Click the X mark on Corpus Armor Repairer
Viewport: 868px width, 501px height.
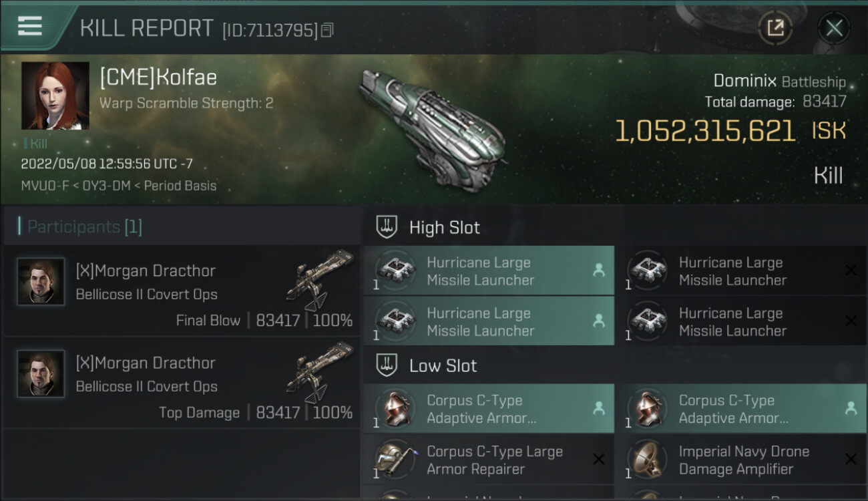[x=599, y=460]
